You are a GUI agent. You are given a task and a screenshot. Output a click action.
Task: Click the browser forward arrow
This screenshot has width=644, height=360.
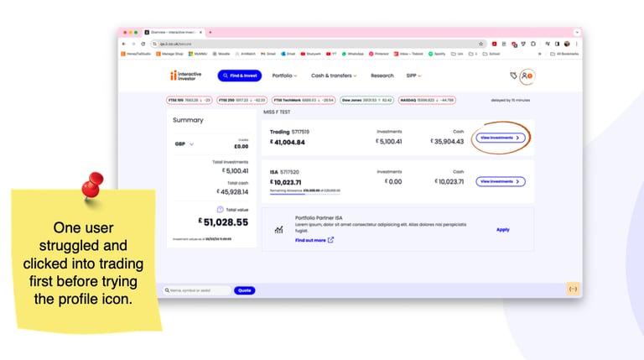(x=133, y=44)
